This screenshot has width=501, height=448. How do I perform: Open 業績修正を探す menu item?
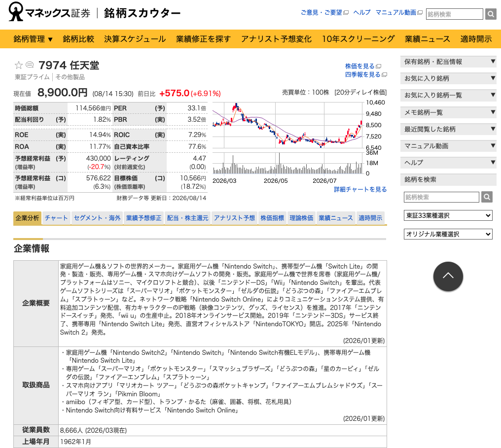(203, 39)
